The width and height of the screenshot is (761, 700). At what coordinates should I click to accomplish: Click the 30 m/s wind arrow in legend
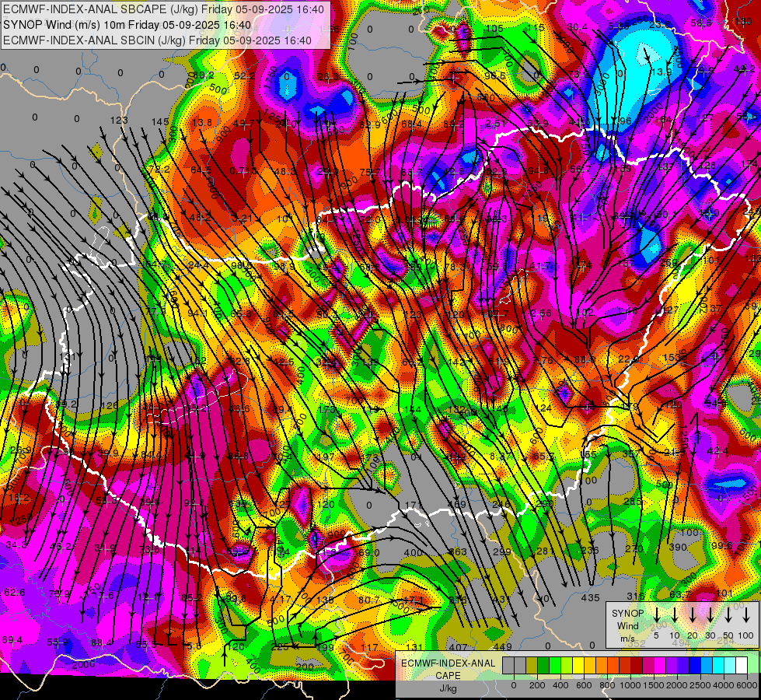(710, 614)
